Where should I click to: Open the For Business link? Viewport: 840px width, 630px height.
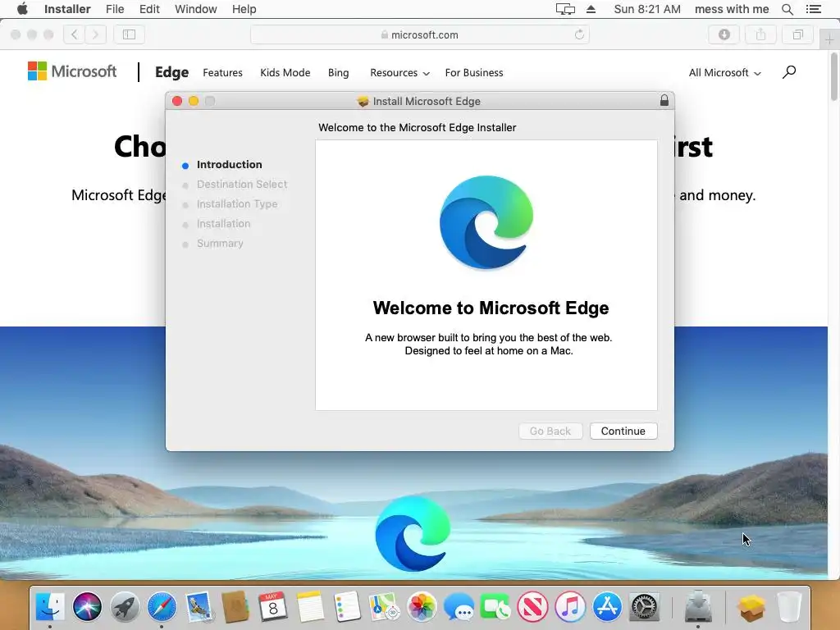tap(474, 72)
